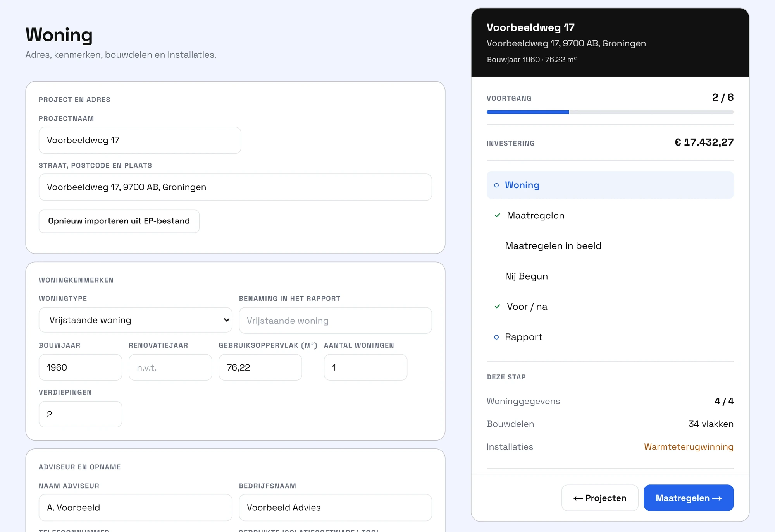Click the checkmark icon beside Maatregelen
This screenshot has width=775, height=532.
[497, 216]
